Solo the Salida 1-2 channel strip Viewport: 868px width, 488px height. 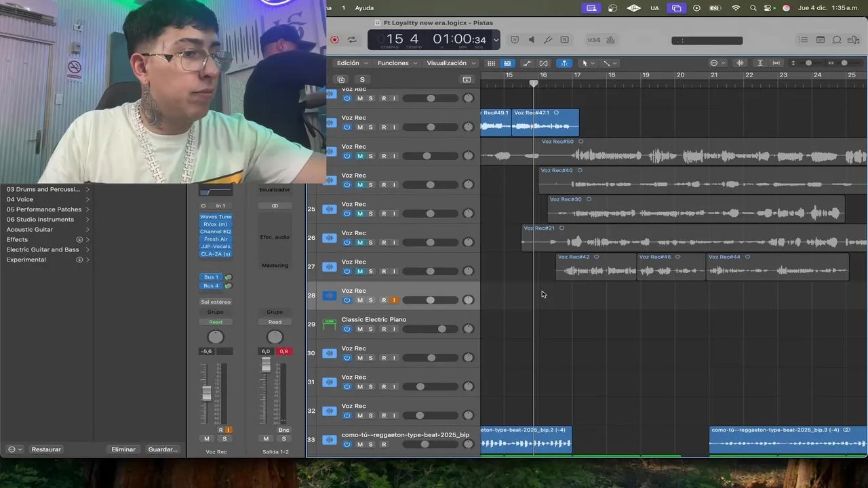click(x=283, y=439)
